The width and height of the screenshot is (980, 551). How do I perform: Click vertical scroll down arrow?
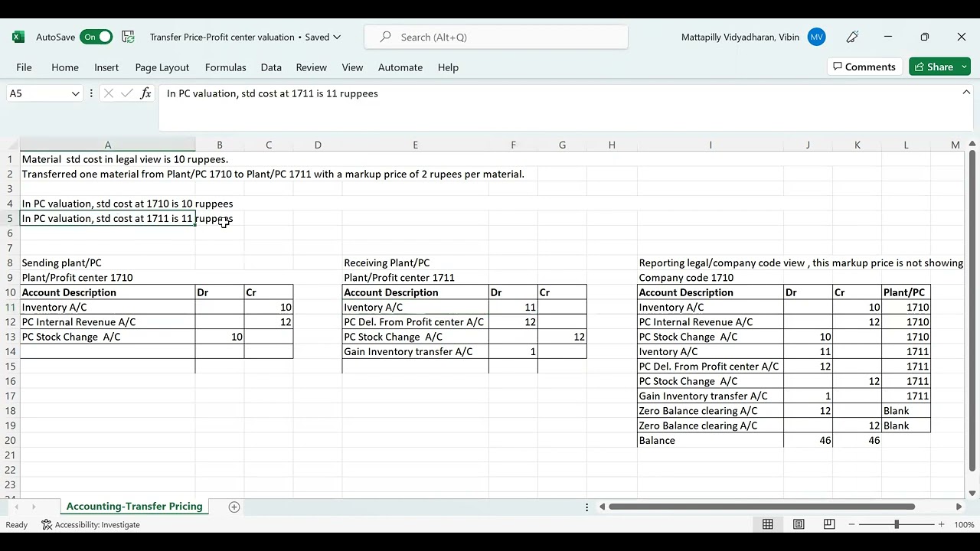[x=972, y=493]
